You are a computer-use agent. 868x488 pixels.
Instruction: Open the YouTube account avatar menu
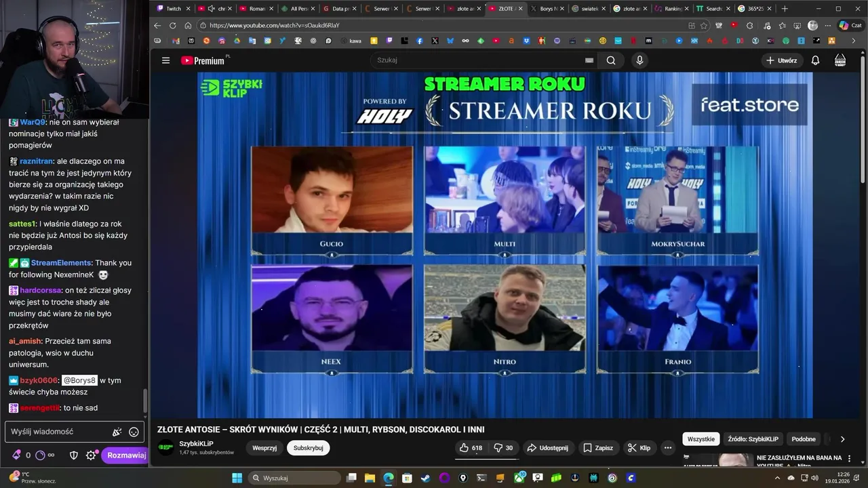click(840, 60)
